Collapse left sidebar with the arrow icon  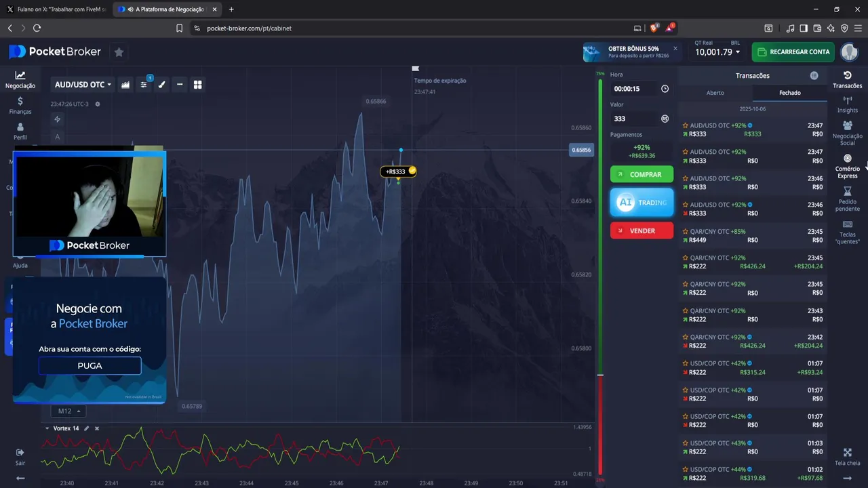coord(20,478)
